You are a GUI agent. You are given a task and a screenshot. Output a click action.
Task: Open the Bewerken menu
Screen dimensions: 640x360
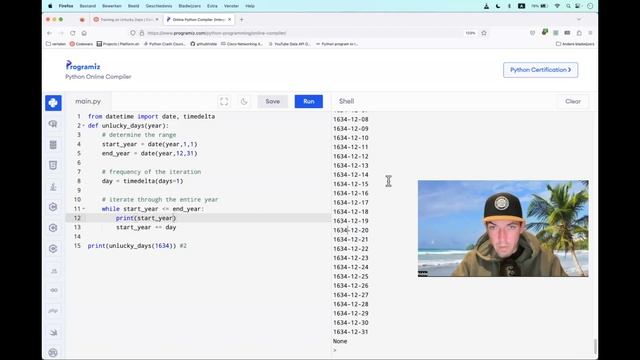tap(112, 6)
